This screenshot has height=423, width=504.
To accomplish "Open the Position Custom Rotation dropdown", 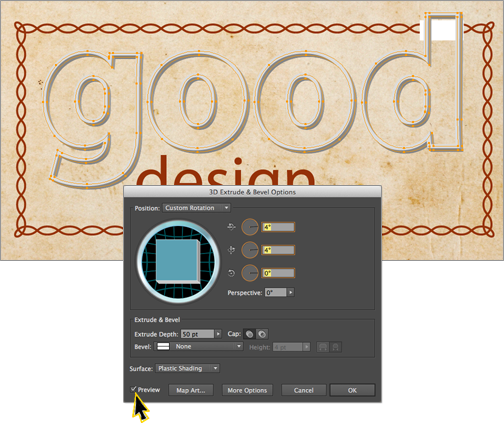I will (x=196, y=208).
